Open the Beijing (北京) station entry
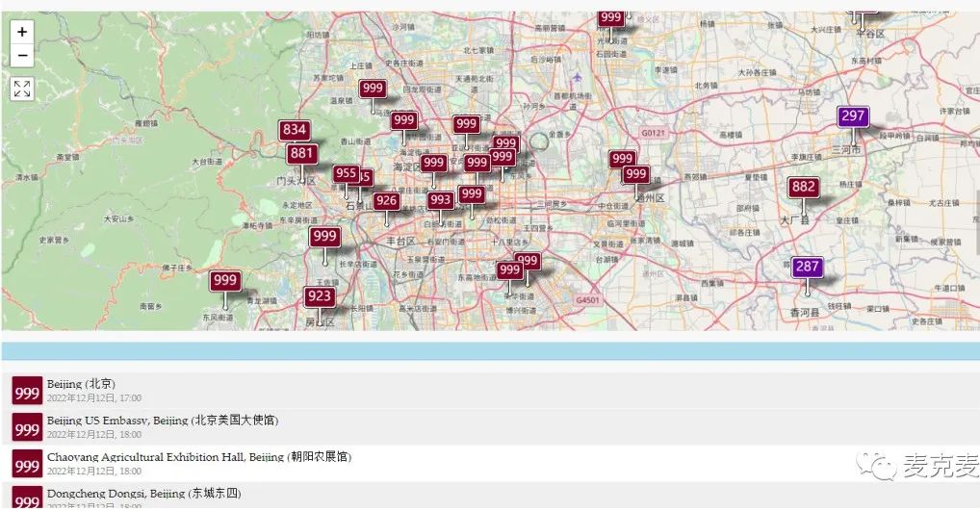980x511 pixels. click(82, 384)
